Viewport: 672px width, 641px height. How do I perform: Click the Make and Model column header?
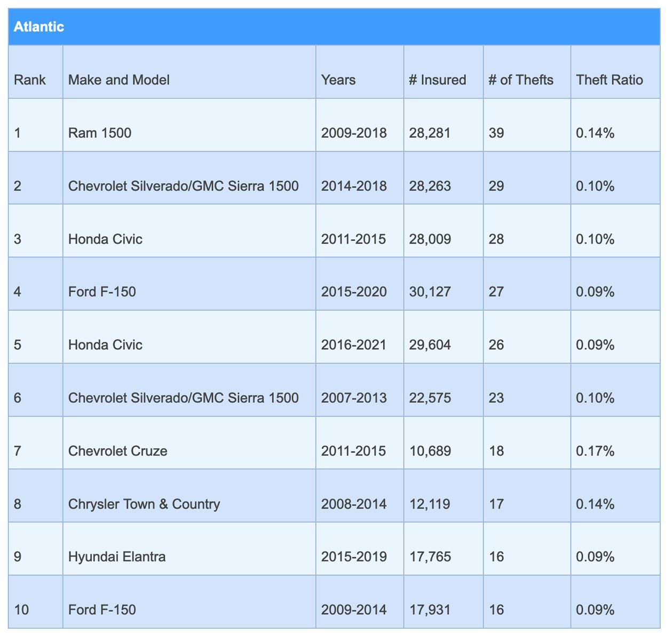coord(119,80)
